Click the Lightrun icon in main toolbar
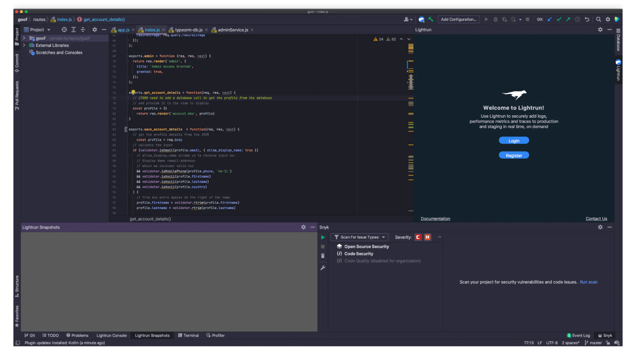 (x=421, y=19)
